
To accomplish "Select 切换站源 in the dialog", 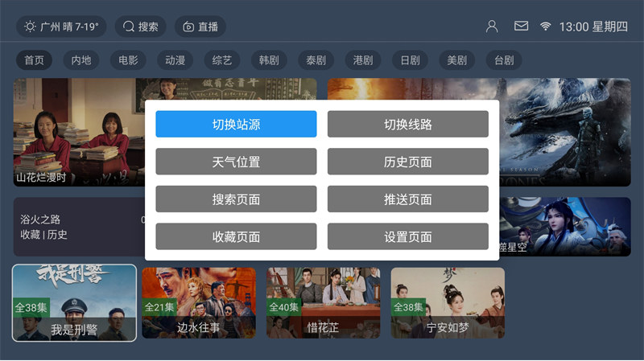I will coord(236,124).
